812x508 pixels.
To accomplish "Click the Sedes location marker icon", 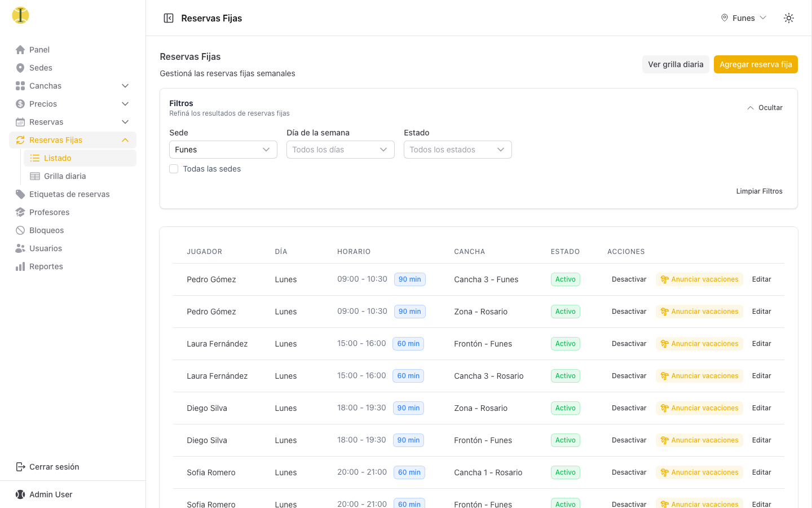I will pyautogui.click(x=20, y=68).
